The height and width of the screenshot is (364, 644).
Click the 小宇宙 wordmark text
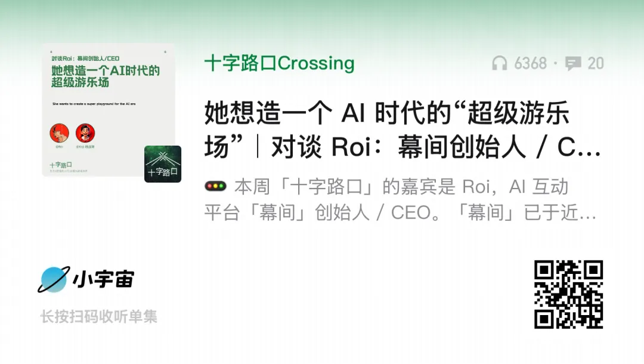pos(104,279)
